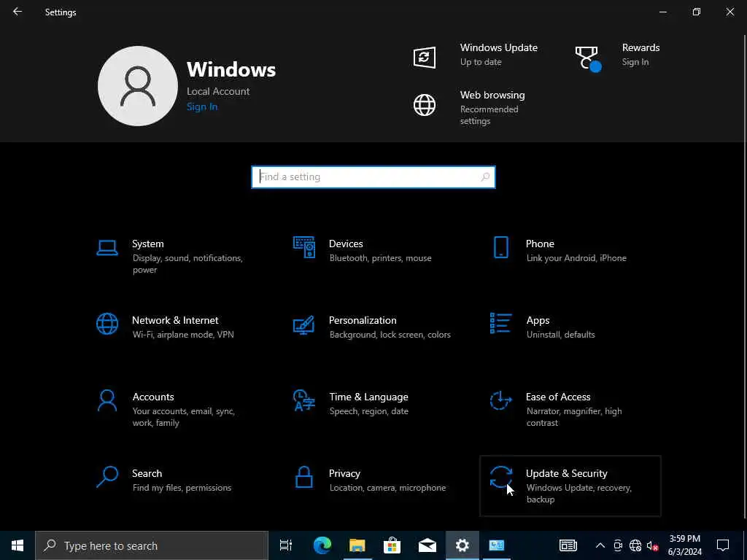Open the Devices keyboard-speaker icon
Screen dimensions: 747x560
click(x=304, y=247)
